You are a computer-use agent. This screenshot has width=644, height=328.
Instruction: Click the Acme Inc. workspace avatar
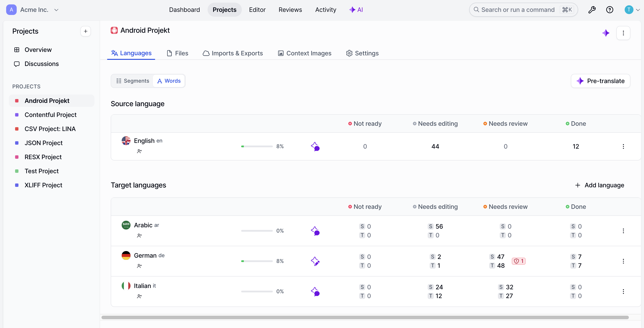[11, 10]
